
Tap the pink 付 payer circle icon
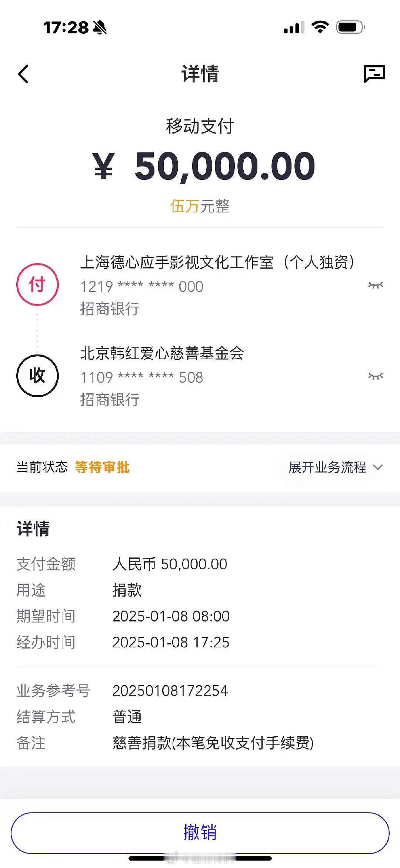37,284
